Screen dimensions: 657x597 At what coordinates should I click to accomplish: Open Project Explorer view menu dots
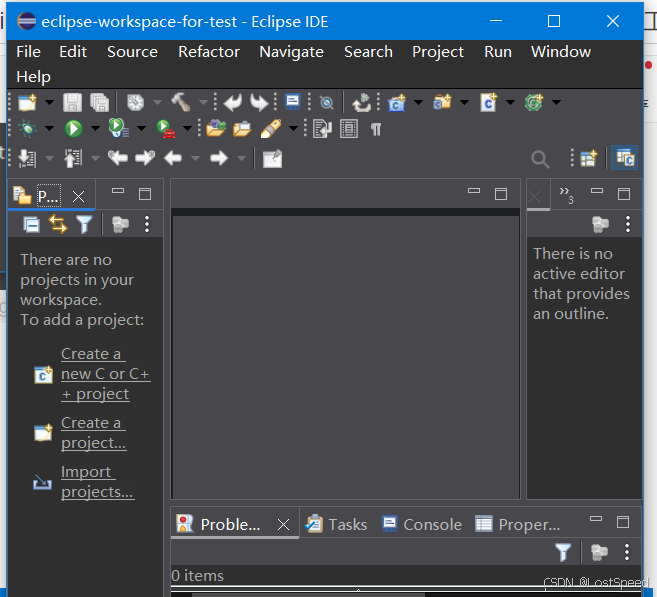147,224
